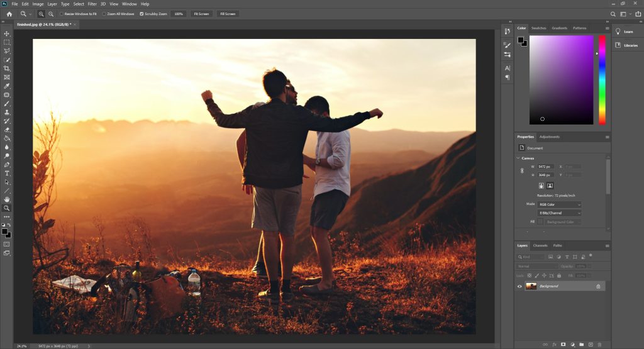This screenshot has width=644, height=349.
Task: Select the Move tool
Action: pyautogui.click(x=6, y=34)
